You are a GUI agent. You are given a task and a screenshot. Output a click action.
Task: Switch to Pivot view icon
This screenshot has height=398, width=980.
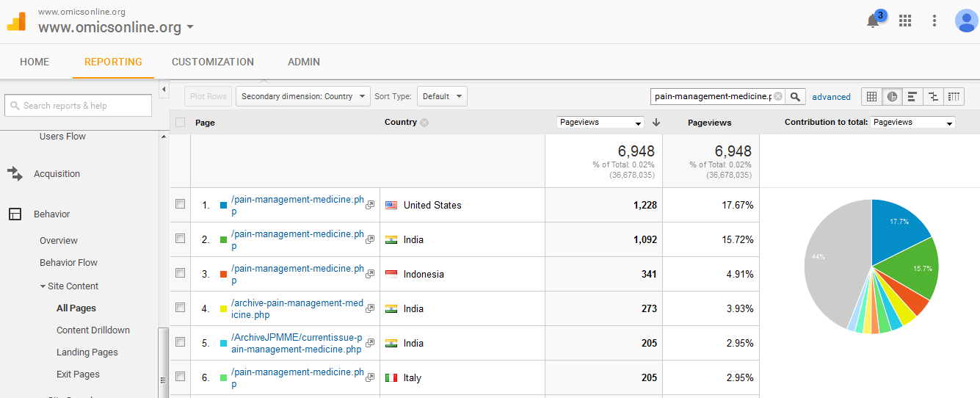click(x=954, y=96)
